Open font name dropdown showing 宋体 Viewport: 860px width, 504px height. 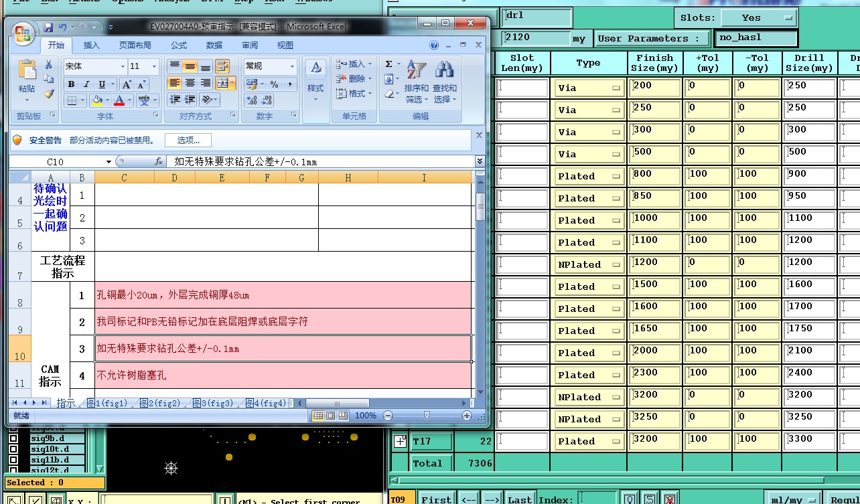tap(123, 67)
